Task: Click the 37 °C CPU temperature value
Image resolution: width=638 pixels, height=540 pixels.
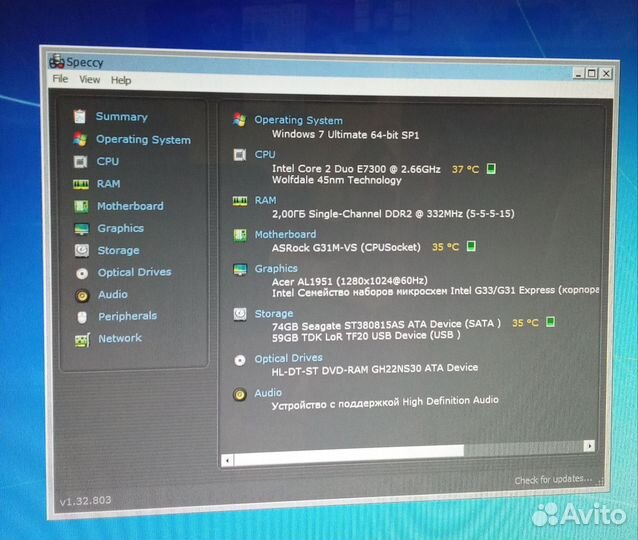Action: click(465, 169)
